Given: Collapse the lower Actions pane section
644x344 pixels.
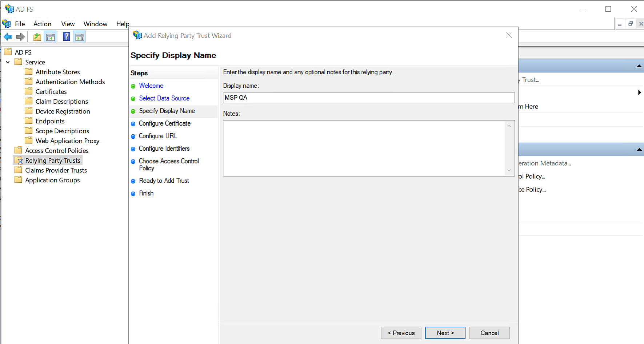Looking at the screenshot, I should (639, 150).
